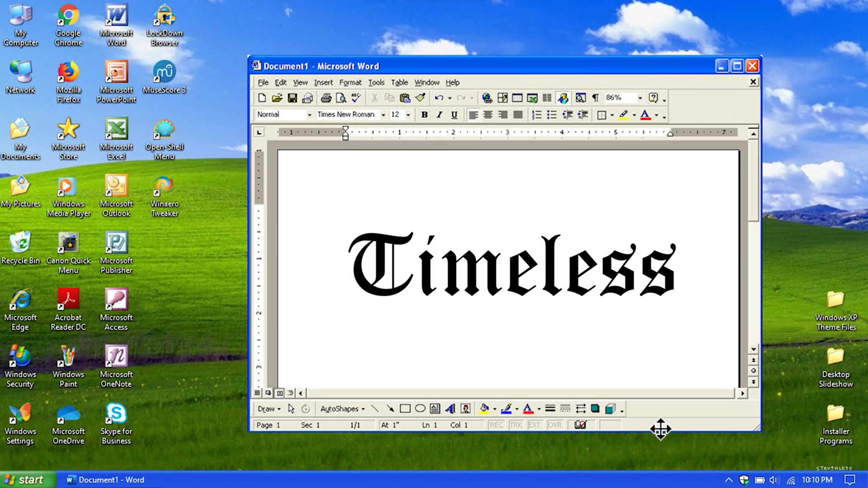Click the Save floppy disk icon
Image resolution: width=868 pixels, height=488 pixels.
[x=292, y=98]
